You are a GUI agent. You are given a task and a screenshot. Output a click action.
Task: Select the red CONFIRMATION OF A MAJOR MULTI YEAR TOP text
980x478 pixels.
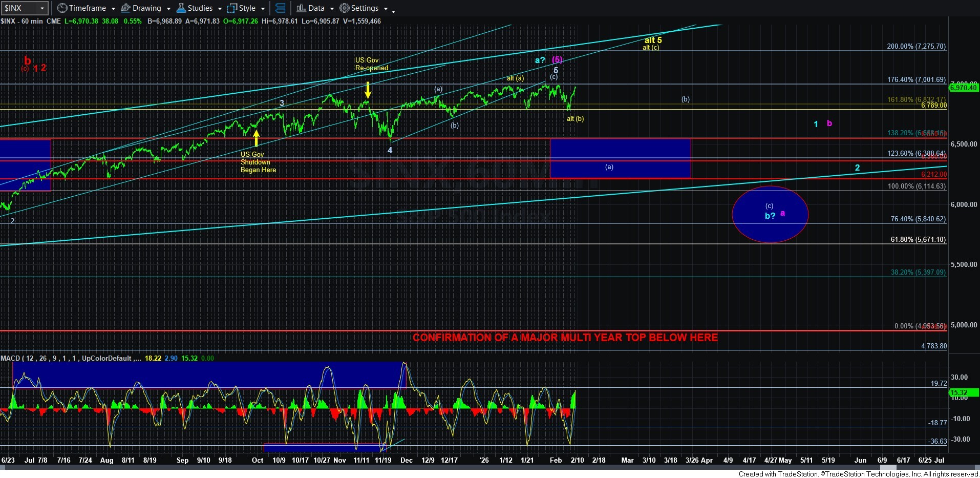point(565,338)
